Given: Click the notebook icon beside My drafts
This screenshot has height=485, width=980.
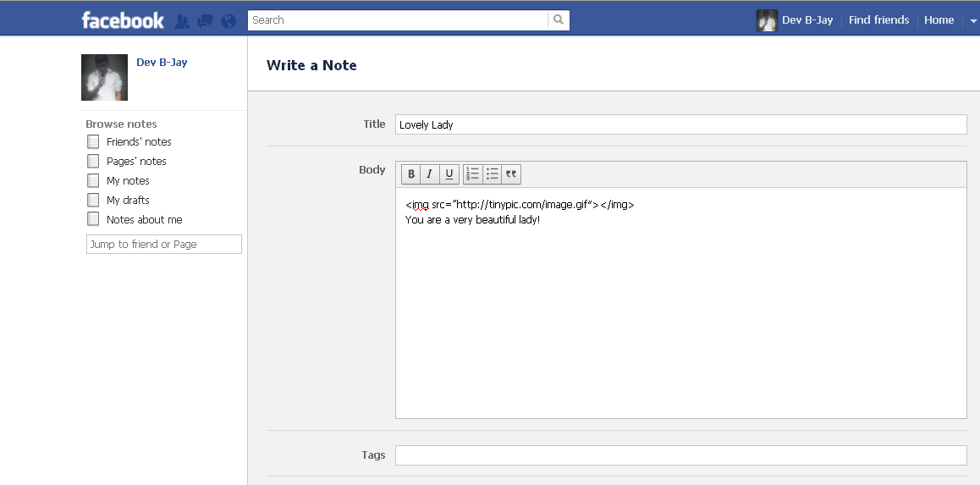Looking at the screenshot, I should [93, 200].
